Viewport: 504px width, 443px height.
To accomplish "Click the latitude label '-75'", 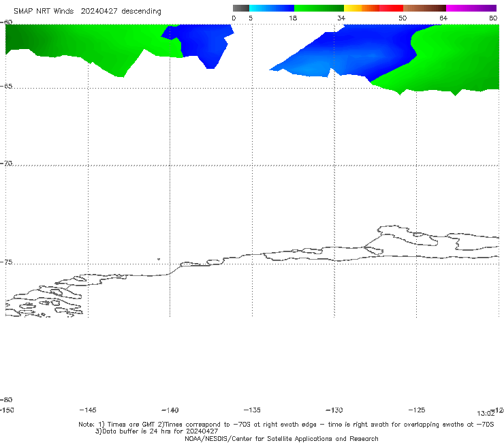I will (6, 262).
